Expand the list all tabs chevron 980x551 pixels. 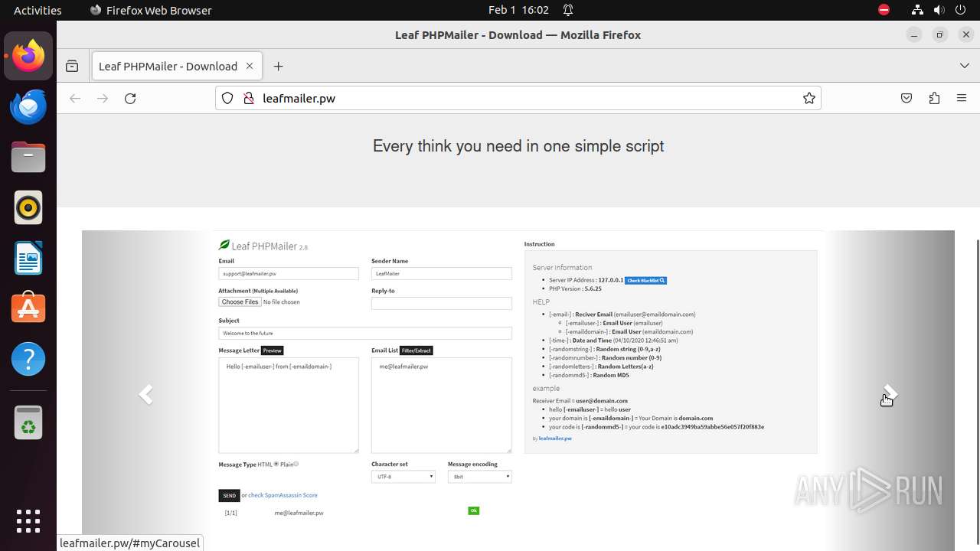pos(965,66)
